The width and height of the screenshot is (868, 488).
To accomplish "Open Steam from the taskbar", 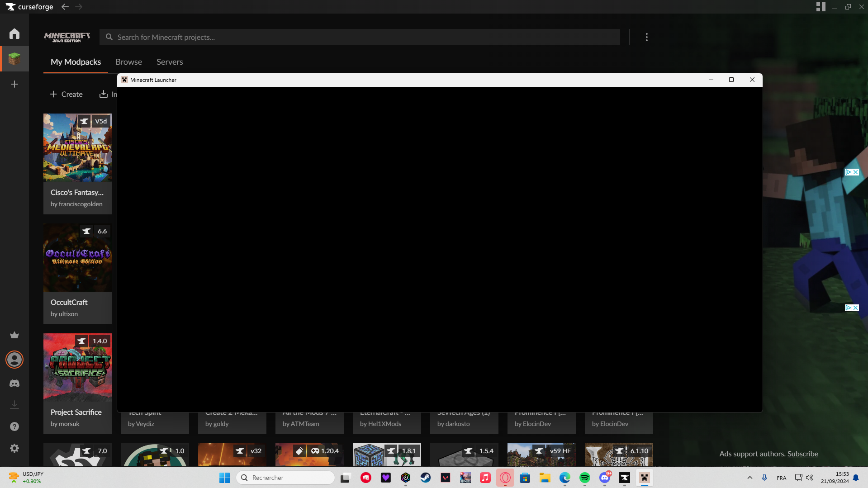I will point(426,478).
